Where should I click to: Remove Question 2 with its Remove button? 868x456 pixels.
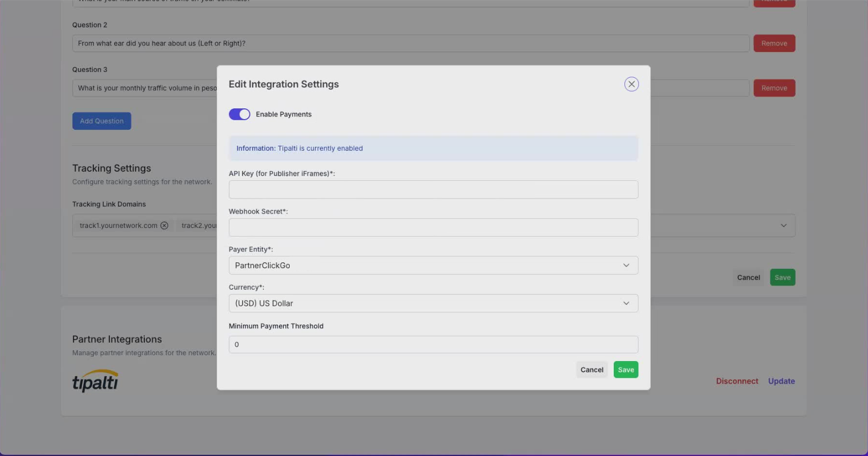tap(774, 43)
